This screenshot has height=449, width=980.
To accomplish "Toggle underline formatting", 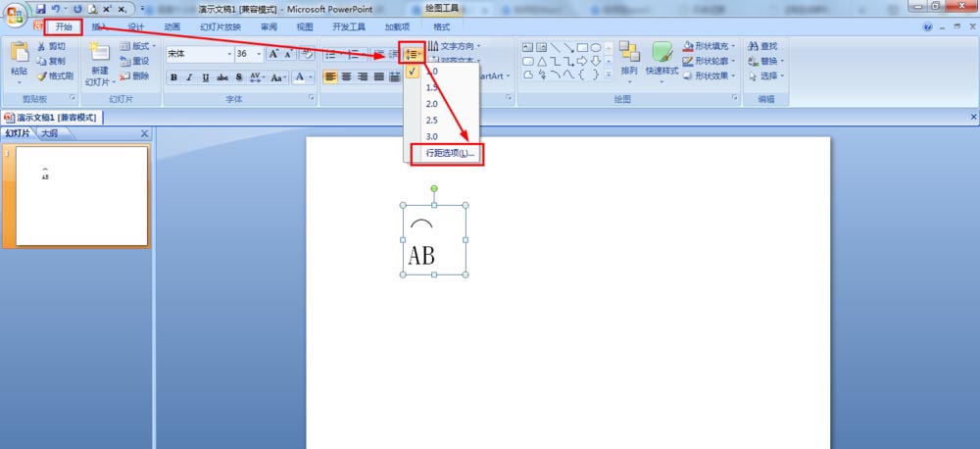I will coord(206,77).
